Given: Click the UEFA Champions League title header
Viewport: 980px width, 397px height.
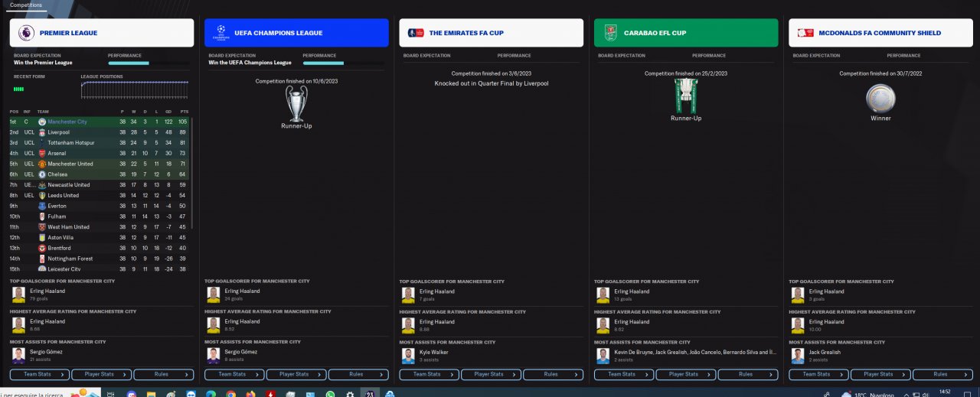Looking at the screenshot, I should click(x=296, y=33).
